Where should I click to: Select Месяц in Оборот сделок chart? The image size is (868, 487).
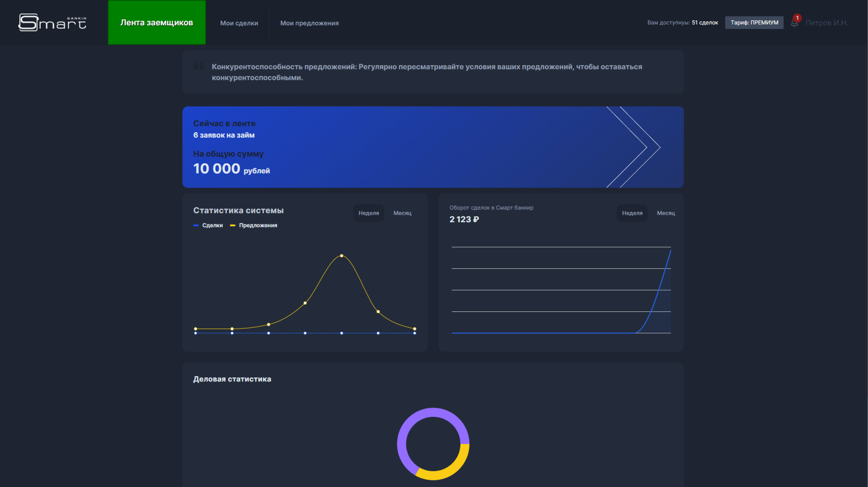coord(665,213)
